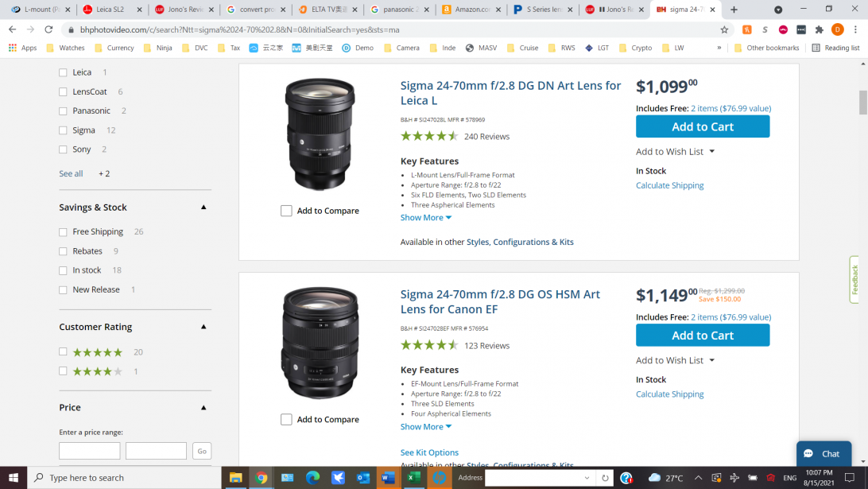The height and width of the screenshot is (489, 868).
Task: Tick Add to Compare for Leica L lens
Action: pyautogui.click(x=286, y=211)
